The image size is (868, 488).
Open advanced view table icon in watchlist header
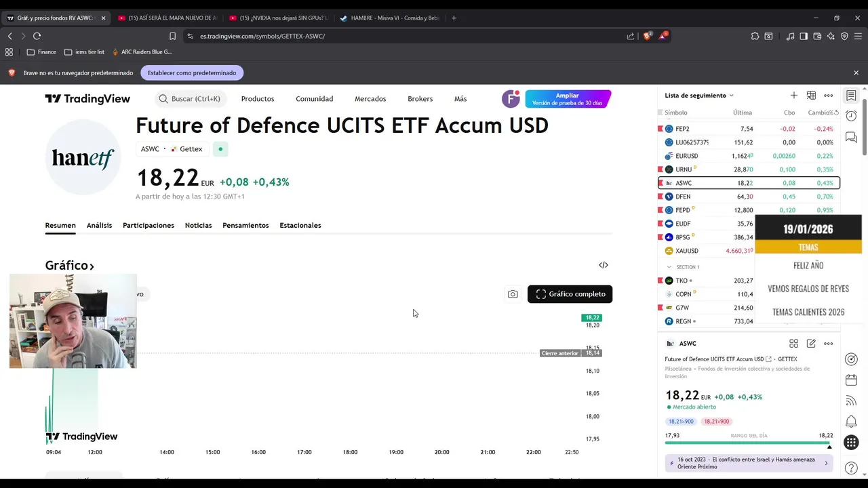pyautogui.click(x=811, y=96)
